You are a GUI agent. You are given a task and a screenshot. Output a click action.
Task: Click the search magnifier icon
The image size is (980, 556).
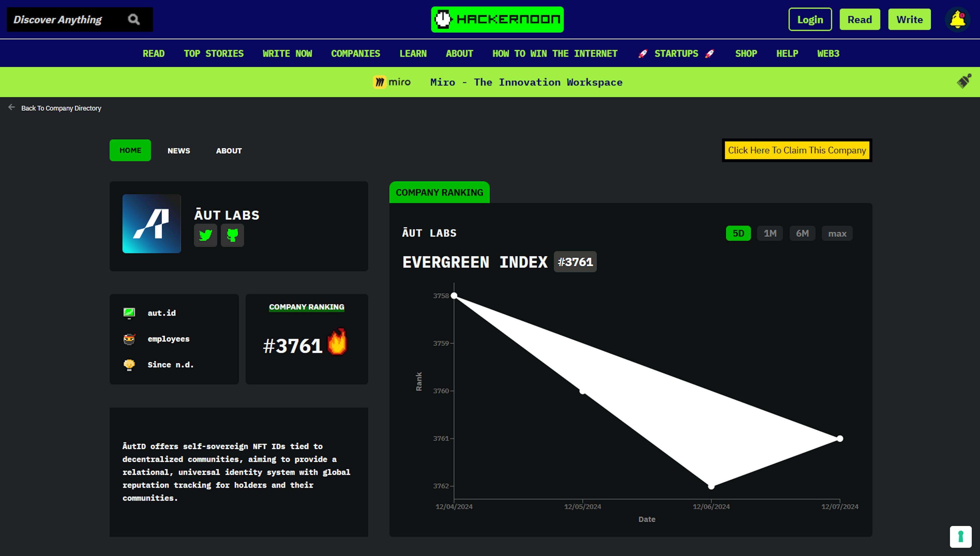click(x=134, y=19)
